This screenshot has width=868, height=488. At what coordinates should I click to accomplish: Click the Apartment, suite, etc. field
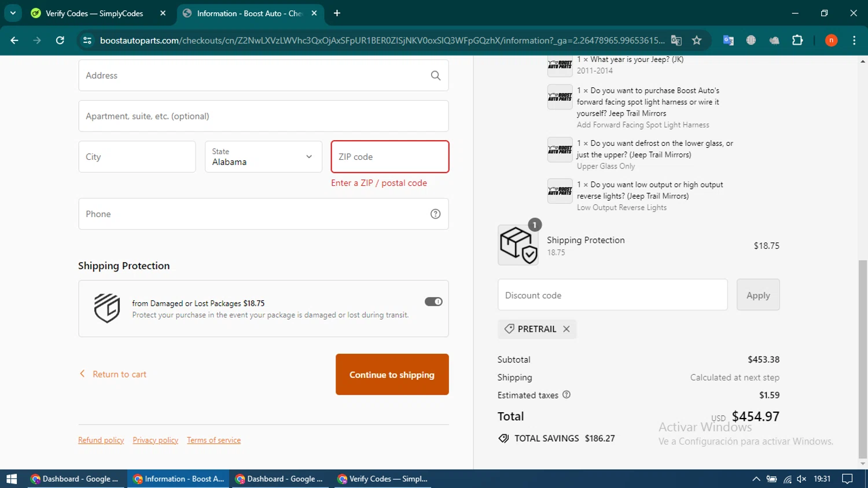pyautogui.click(x=263, y=116)
